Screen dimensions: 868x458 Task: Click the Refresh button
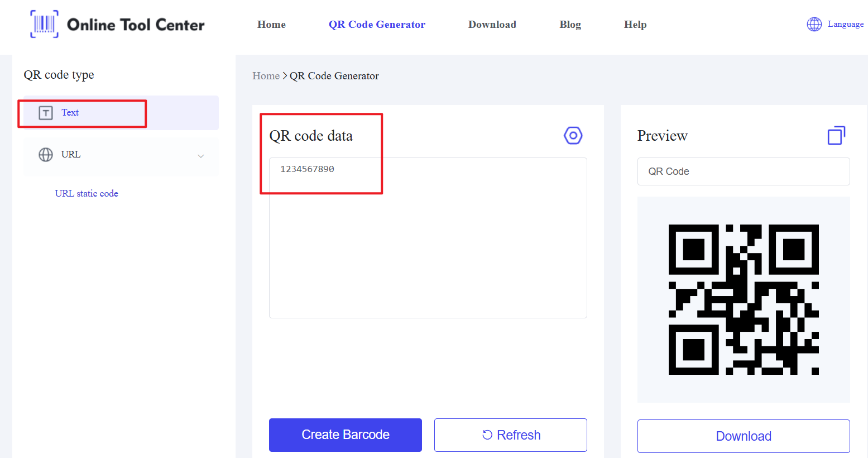pyautogui.click(x=510, y=435)
